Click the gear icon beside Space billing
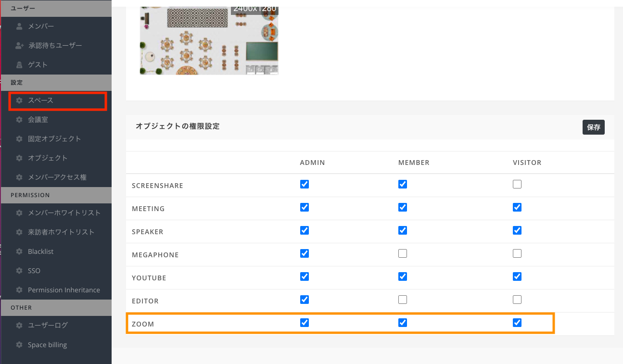Screen dimensions: 623x364 click(19, 345)
